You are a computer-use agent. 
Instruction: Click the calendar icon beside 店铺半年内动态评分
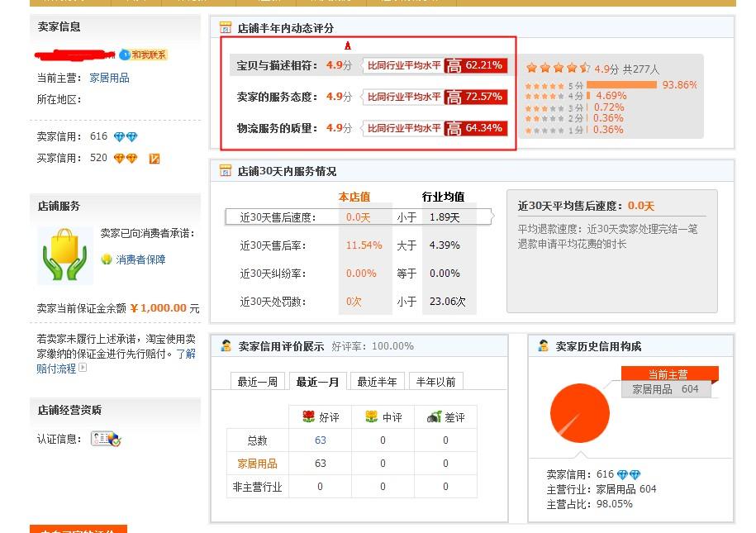coord(226,27)
